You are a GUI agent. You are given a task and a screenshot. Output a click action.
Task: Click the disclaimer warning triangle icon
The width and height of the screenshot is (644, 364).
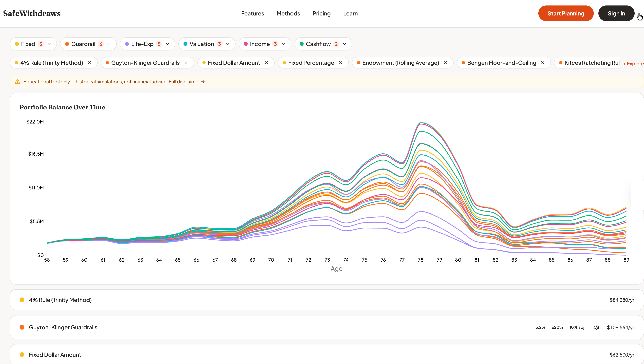[x=17, y=82]
